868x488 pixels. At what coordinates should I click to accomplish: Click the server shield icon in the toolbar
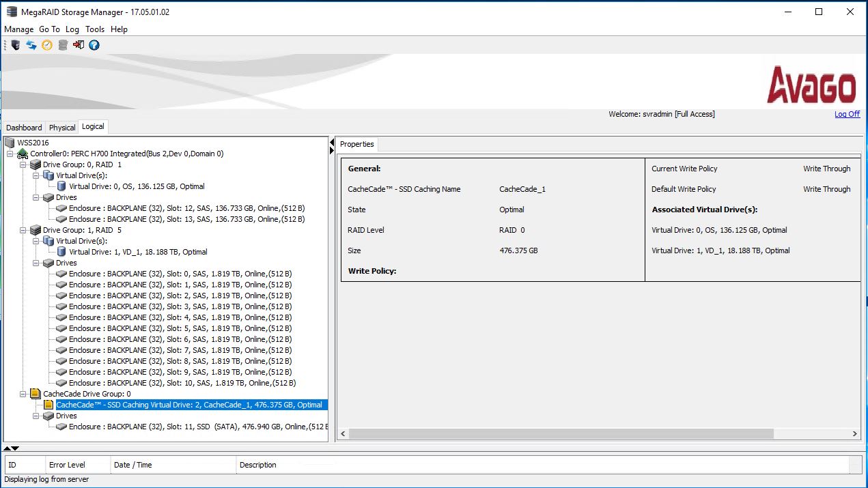16,45
